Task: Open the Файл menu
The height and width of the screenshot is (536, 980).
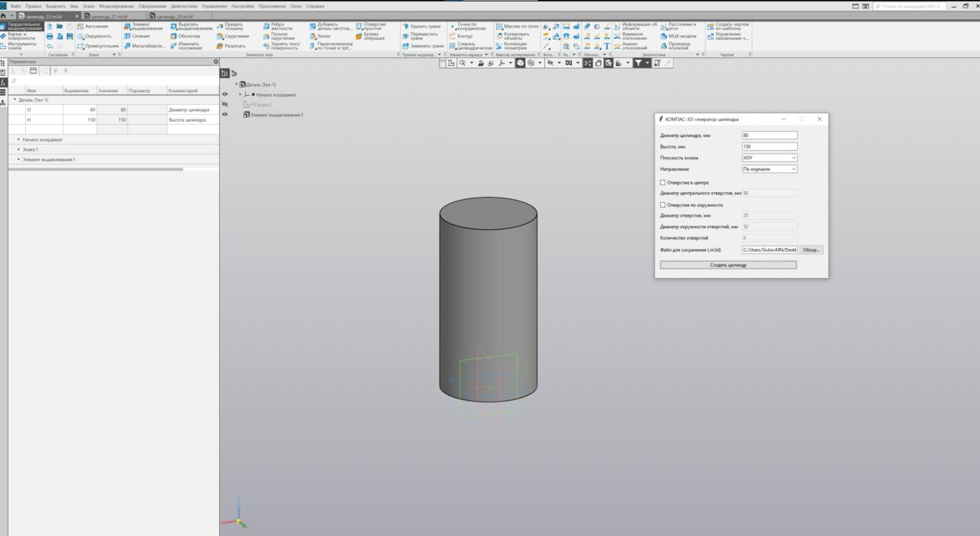Action: 15,6
